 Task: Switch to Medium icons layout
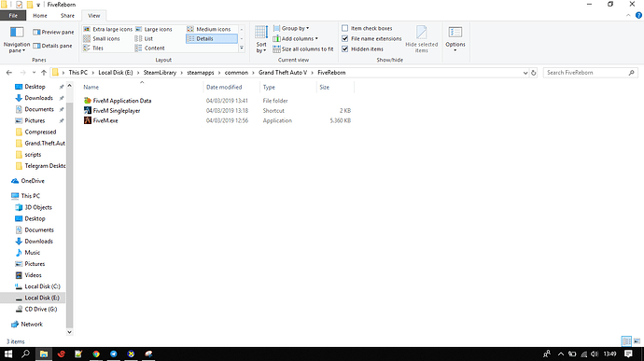pos(209,29)
